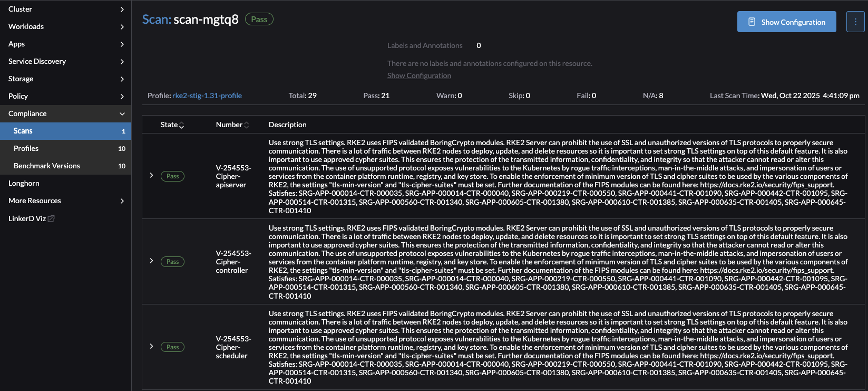The width and height of the screenshot is (868, 391).
Task: Collapse the Compliance sidebar section
Action: coord(122,113)
